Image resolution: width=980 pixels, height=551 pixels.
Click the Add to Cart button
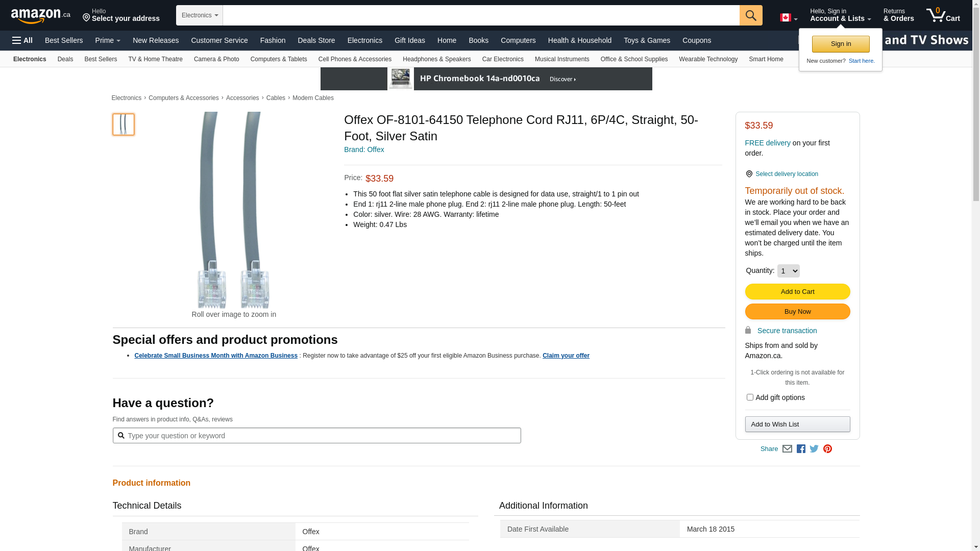[x=797, y=292]
